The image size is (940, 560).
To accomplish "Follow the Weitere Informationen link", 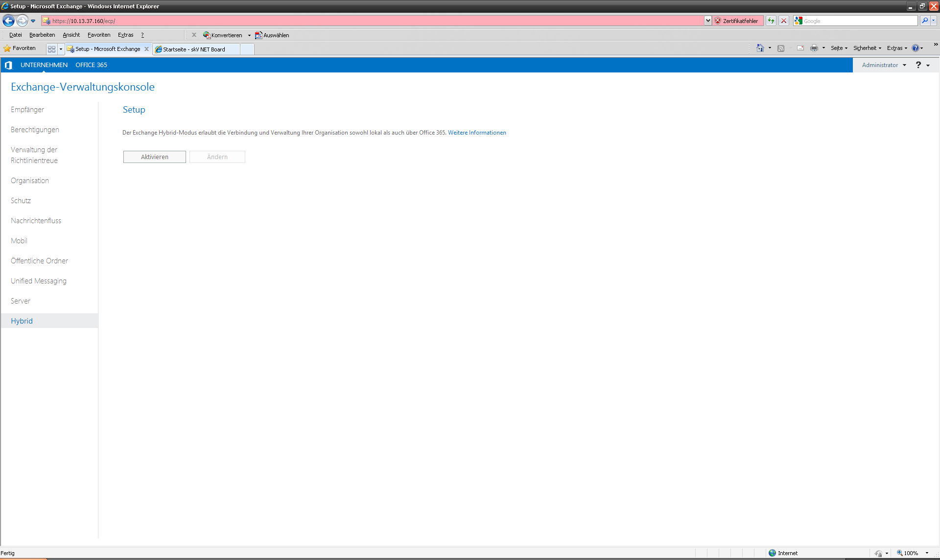I will pyautogui.click(x=477, y=133).
